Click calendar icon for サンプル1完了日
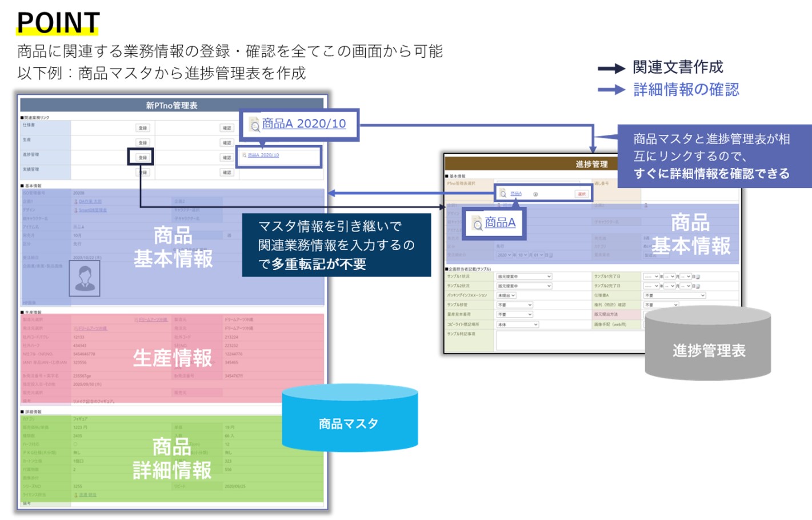The image size is (812, 520). pyautogui.click(x=698, y=277)
